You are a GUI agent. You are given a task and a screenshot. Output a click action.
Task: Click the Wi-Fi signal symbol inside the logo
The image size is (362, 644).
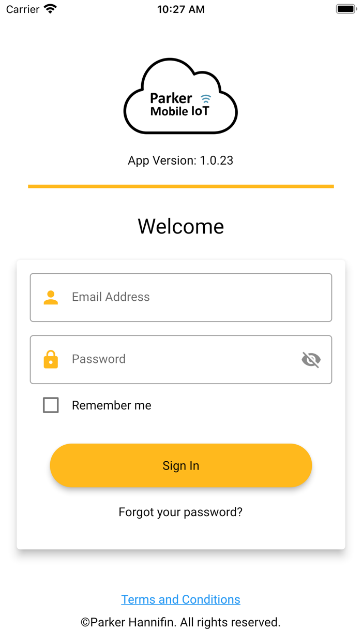click(x=206, y=98)
